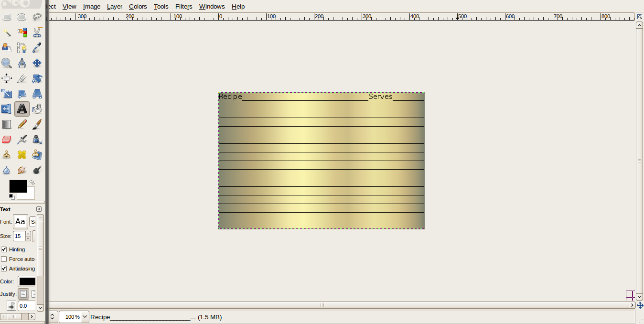This screenshot has height=324, width=644.
Task: Select the Ink tool
Action: (37, 140)
